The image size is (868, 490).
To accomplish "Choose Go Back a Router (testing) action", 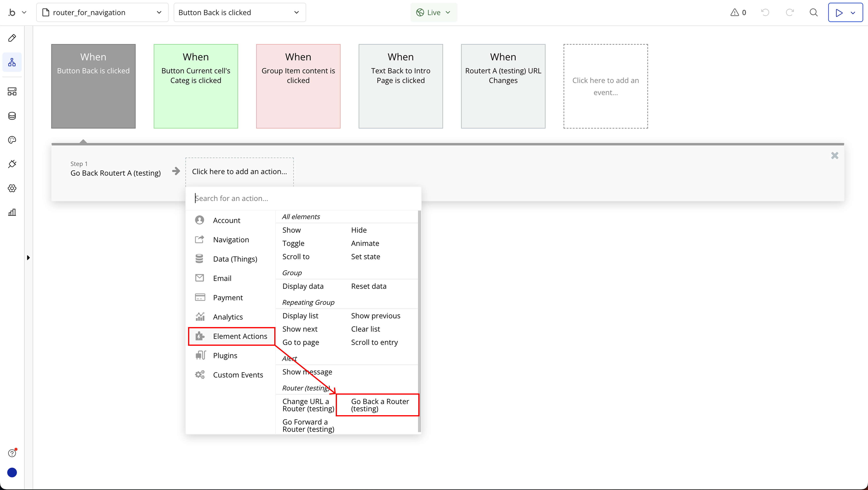I will [380, 405].
